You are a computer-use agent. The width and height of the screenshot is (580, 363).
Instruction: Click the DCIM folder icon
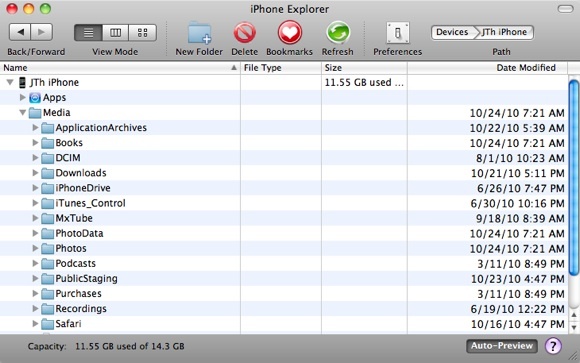click(x=47, y=158)
